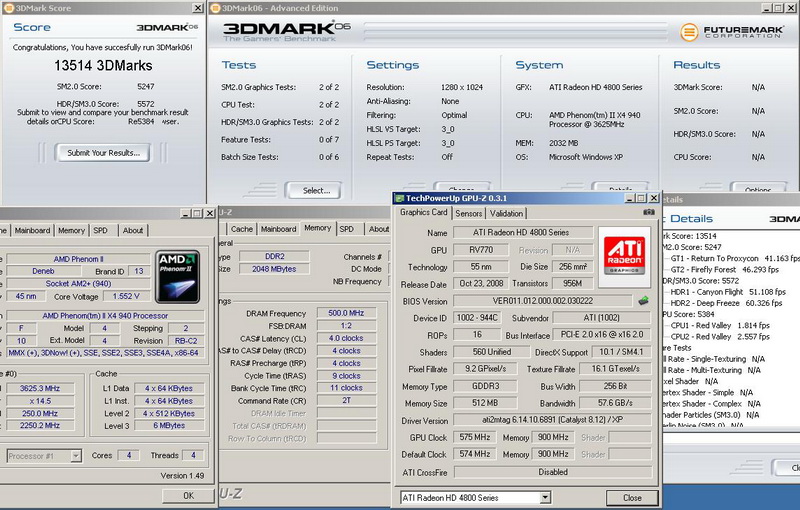Open Memory tab in the Phenom CPU-Z window
This screenshot has width=800, height=510.
(x=71, y=231)
